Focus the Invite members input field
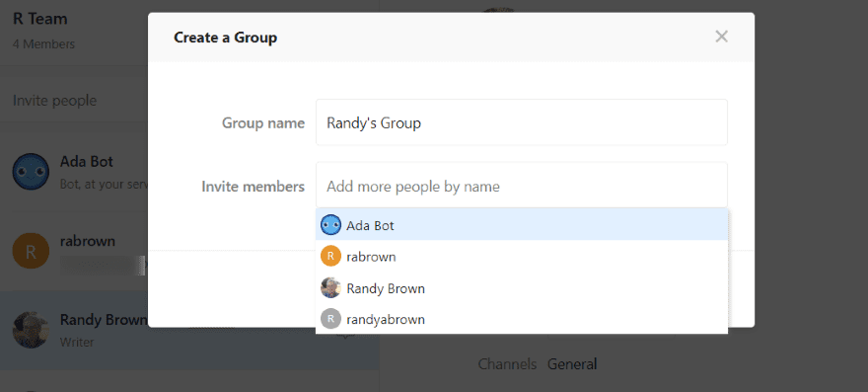Screen dimensions: 868x392 click(x=522, y=186)
